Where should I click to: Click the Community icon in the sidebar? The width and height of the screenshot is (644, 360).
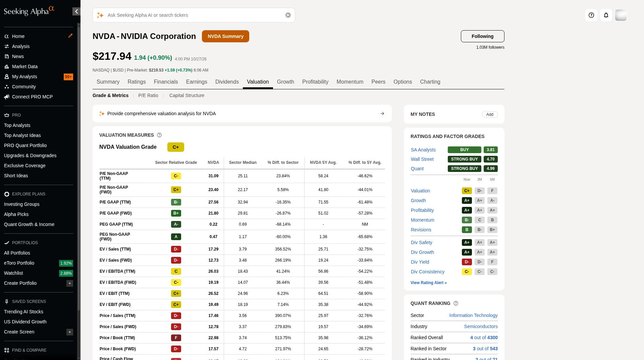[6, 87]
